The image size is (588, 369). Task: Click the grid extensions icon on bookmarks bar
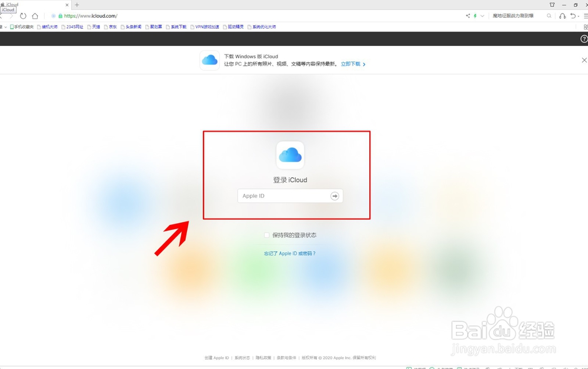(586, 27)
